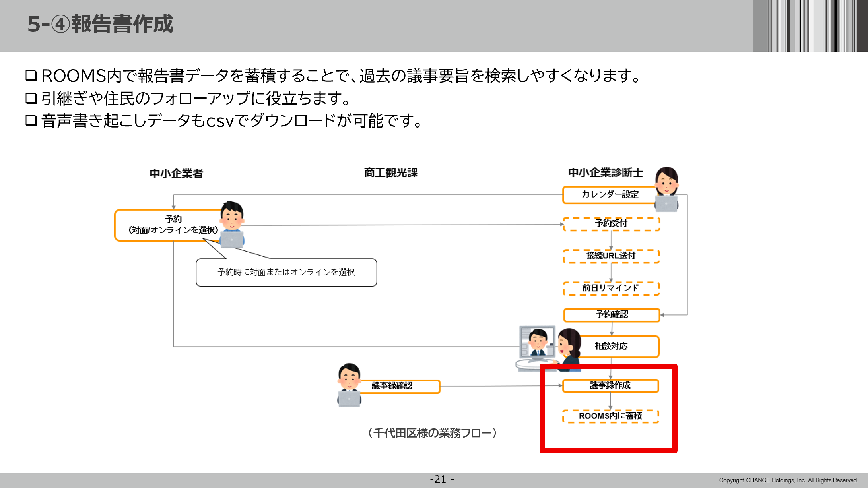868x488 pixels.
Task: Click the woman consultant avatar with laptop
Action: (667, 189)
